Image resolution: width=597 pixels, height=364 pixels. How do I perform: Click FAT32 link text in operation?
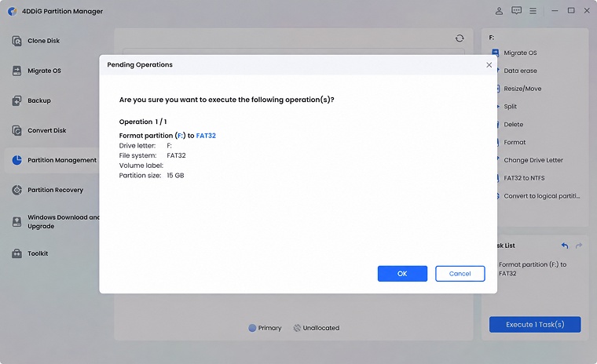206,136
